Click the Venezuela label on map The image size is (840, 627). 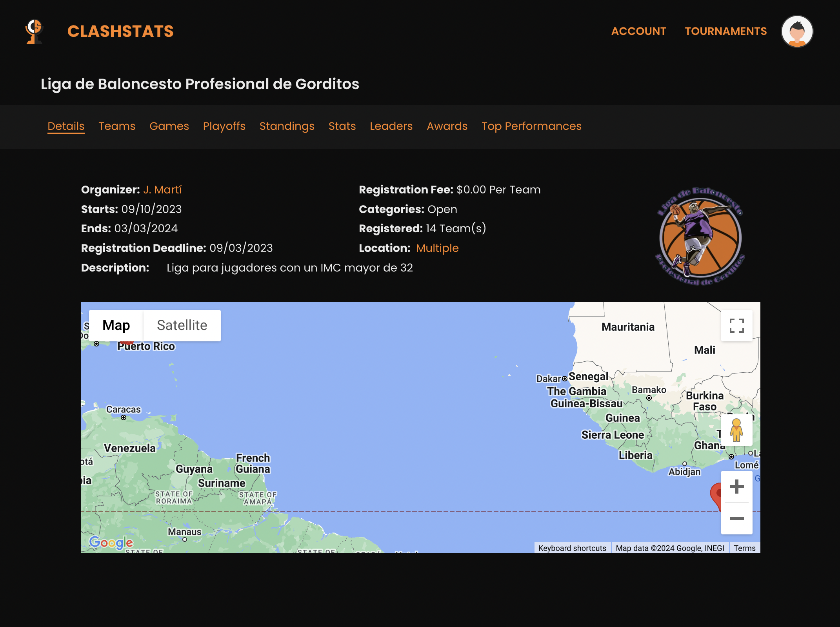pos(130,448)
